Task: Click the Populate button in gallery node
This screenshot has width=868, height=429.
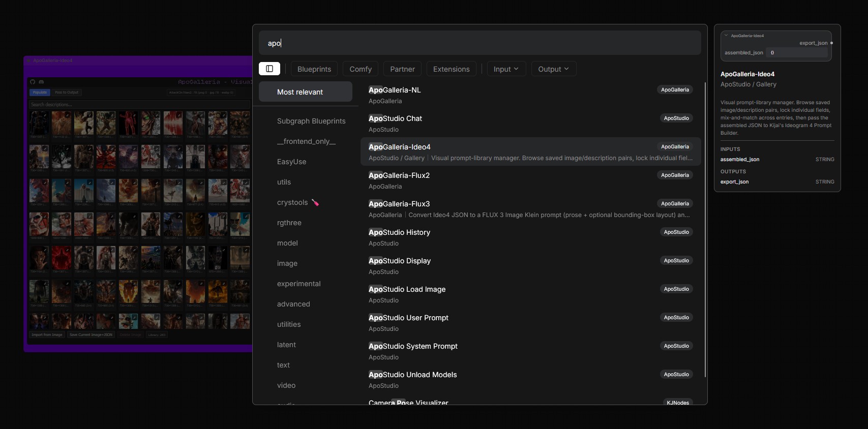Action: tap(40, 93)
